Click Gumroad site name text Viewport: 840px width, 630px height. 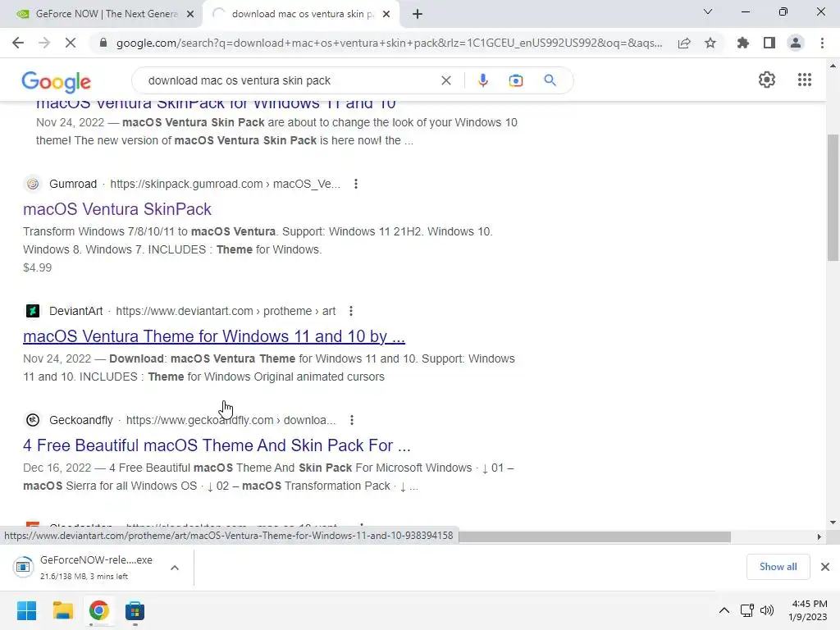coord(73,184)
